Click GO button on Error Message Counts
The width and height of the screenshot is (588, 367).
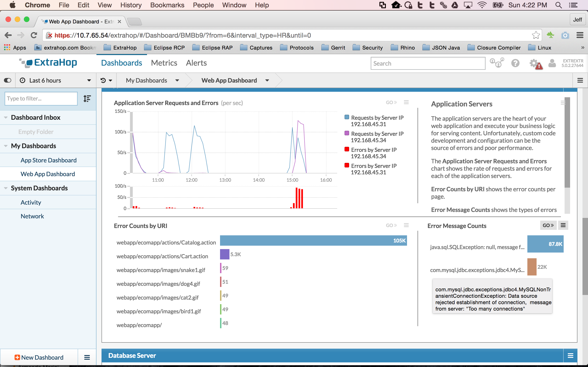point(547,225)
